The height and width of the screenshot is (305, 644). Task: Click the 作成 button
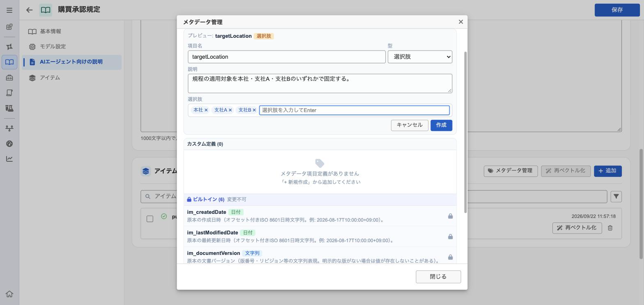pyautogui.click(x=441, y=125)
